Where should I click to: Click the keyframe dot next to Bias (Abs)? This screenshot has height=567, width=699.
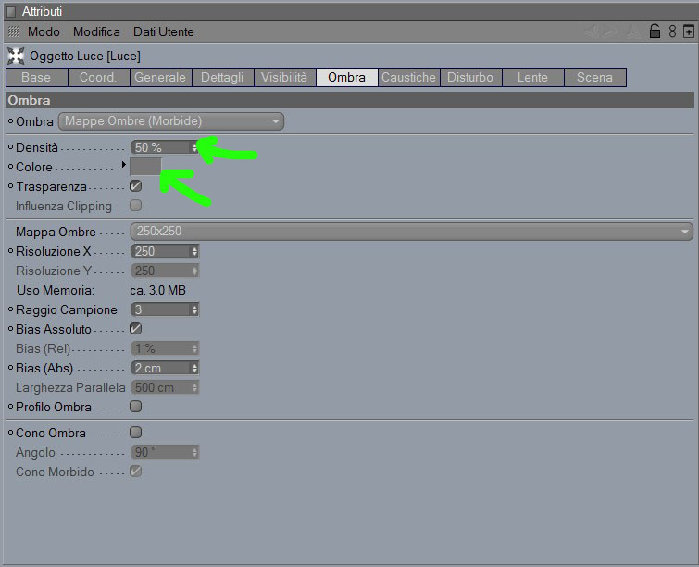click(x=10, y=368)
